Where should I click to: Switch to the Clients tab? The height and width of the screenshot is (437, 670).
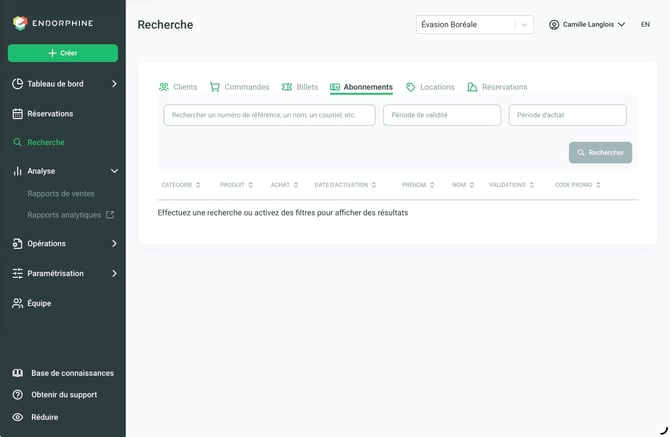(178, 87)
